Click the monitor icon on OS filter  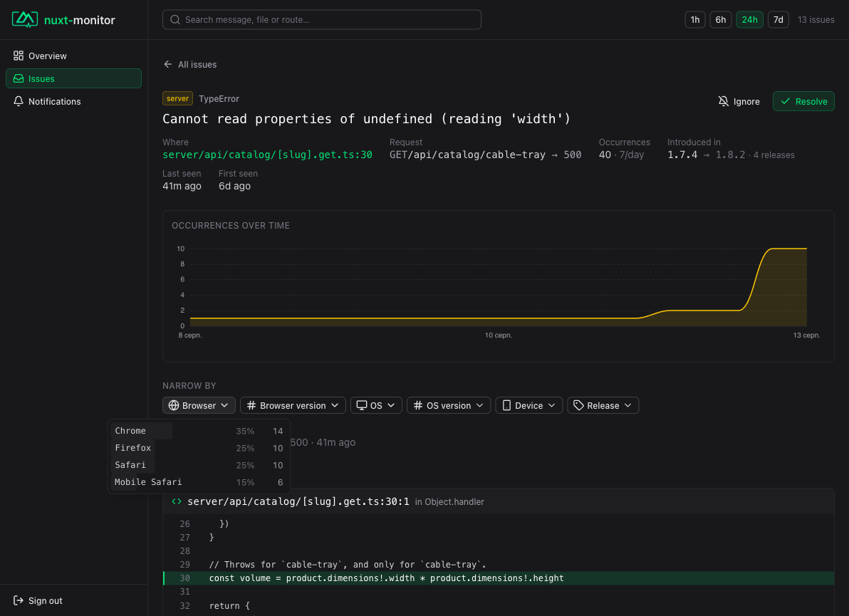(362, 405)
